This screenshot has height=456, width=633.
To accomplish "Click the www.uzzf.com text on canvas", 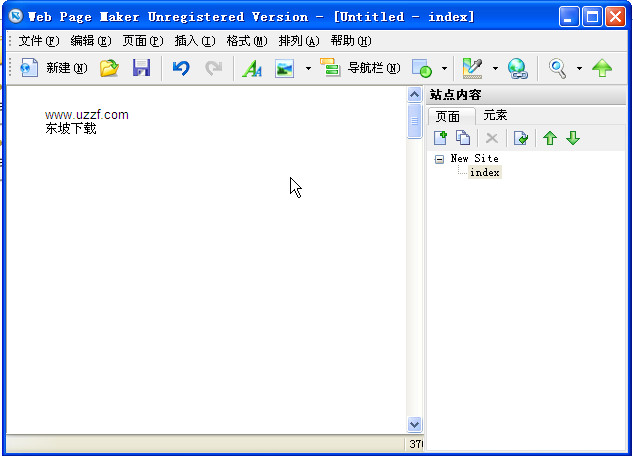I will coord(86,115).
